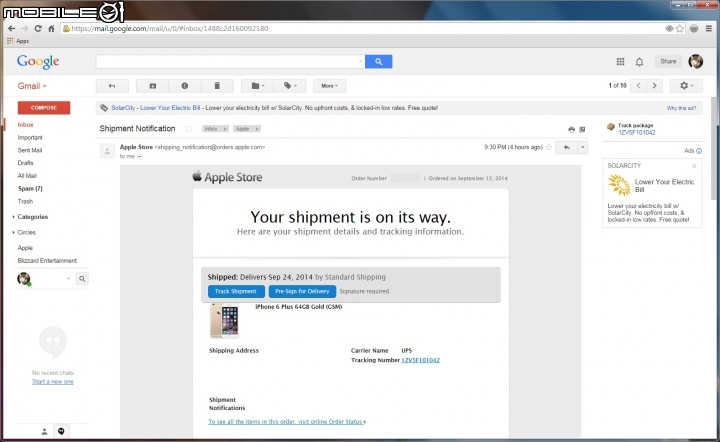Open the settings gear dropdown
The image size is (720, 442).
[x=686, y=86]
